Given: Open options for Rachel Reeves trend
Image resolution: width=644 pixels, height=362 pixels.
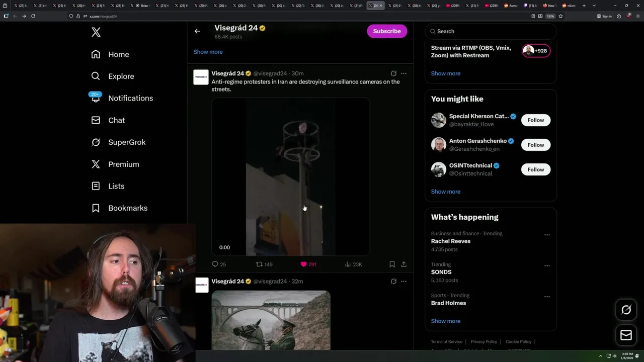Looking at the screenshot, I should click(x=547, y=235).
